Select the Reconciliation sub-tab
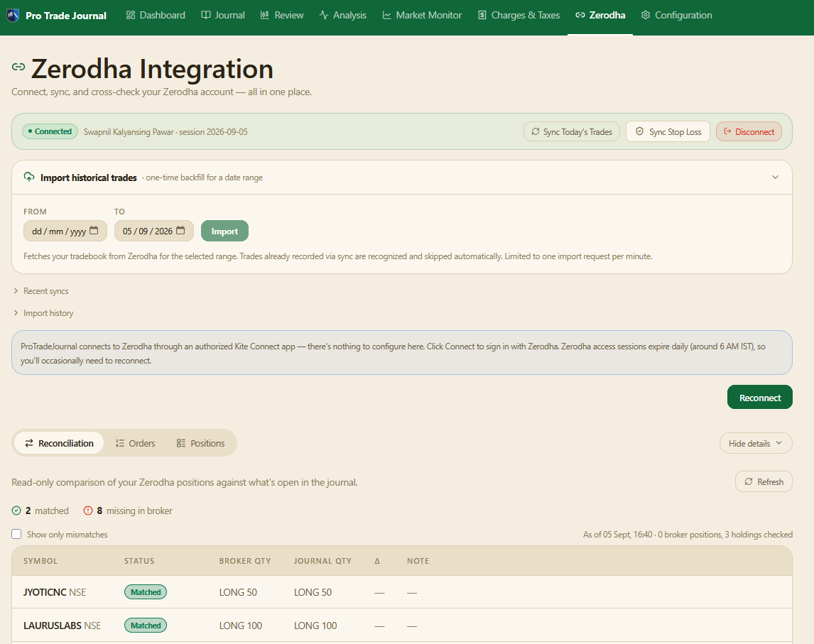The width and height of the screenshot is (814, 644). click(59, 443)
